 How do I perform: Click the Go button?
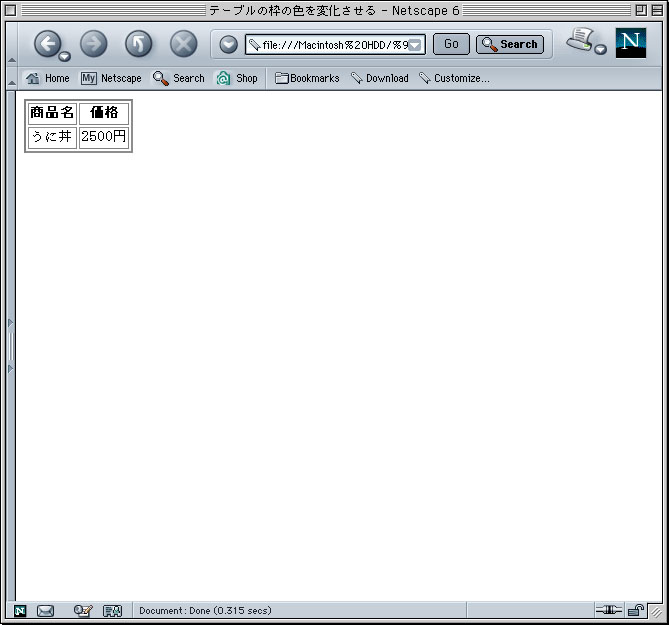pyautogui.click(x=451, y=44)
